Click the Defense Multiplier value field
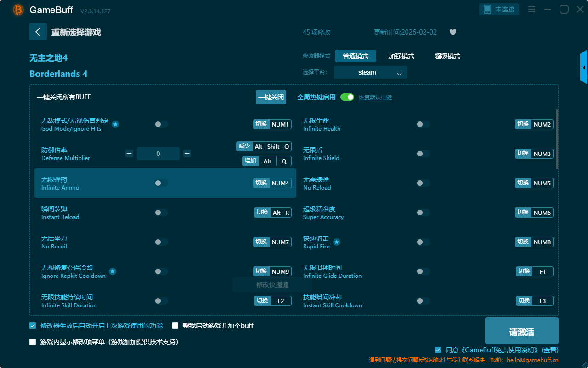This screenshot has width=588, height=368. [x=158, y=154]
